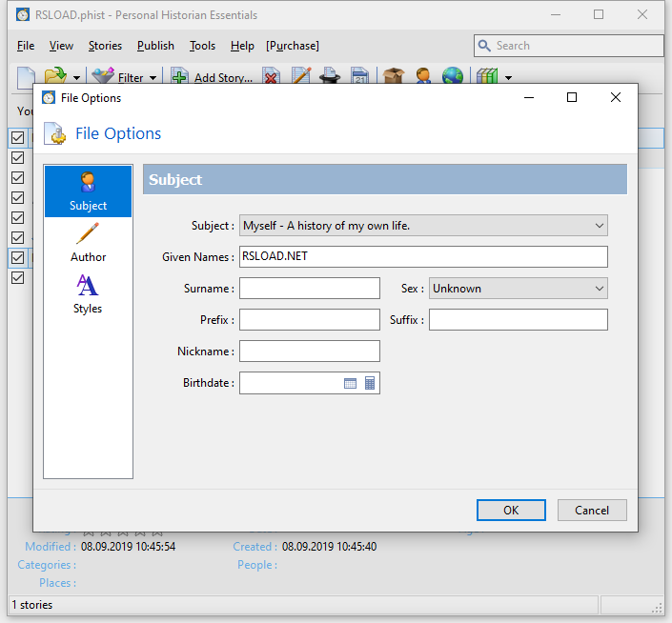672x623 pixels.
Task: Click the File Options header gear-page icon
Action: [x=55, y=133]
